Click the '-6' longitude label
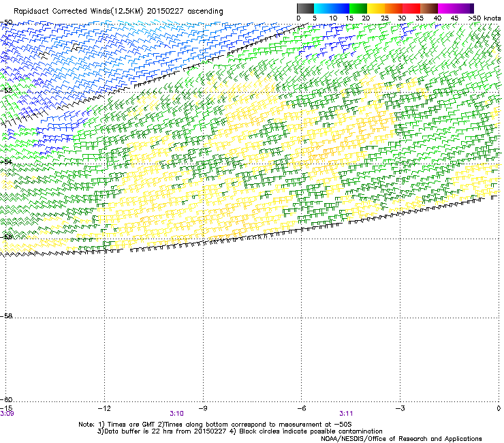 coord(301,408)
